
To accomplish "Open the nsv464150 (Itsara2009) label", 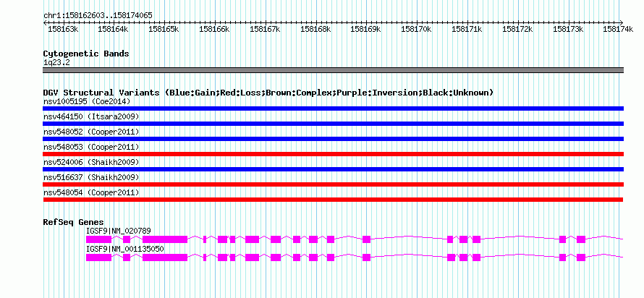I will coord(91,116).
